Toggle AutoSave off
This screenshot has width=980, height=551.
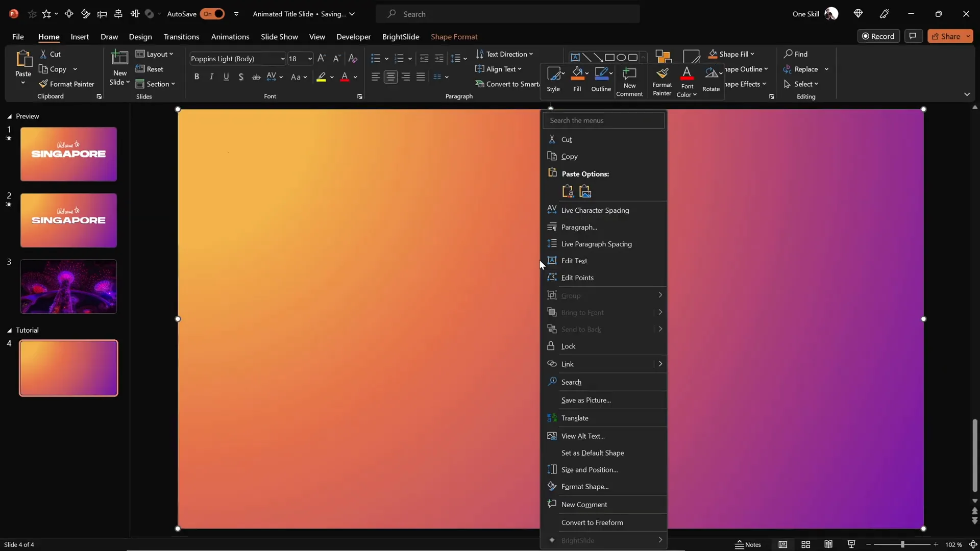coord(213,14)
